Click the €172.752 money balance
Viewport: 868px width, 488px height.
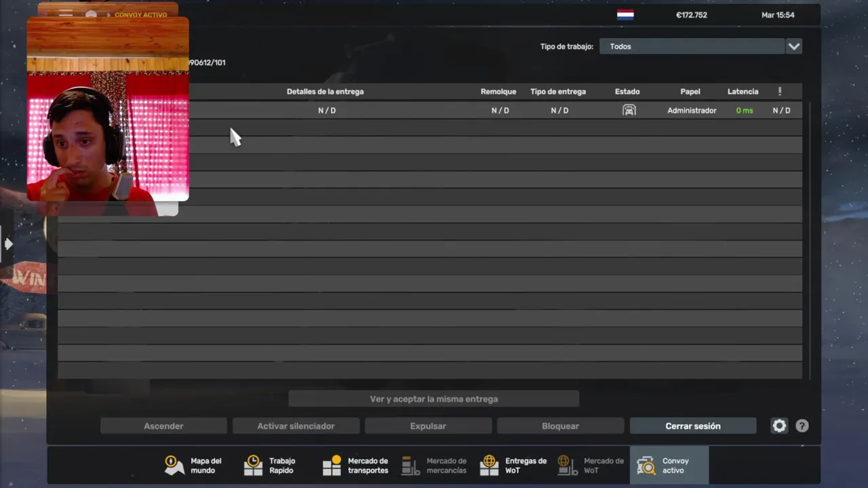pos(692,15)
